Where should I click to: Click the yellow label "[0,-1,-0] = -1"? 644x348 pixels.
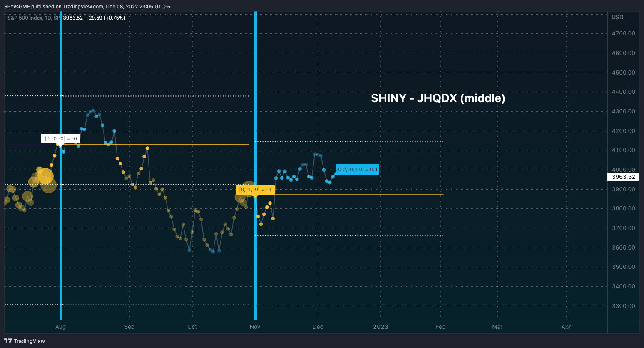coord(255,190)
